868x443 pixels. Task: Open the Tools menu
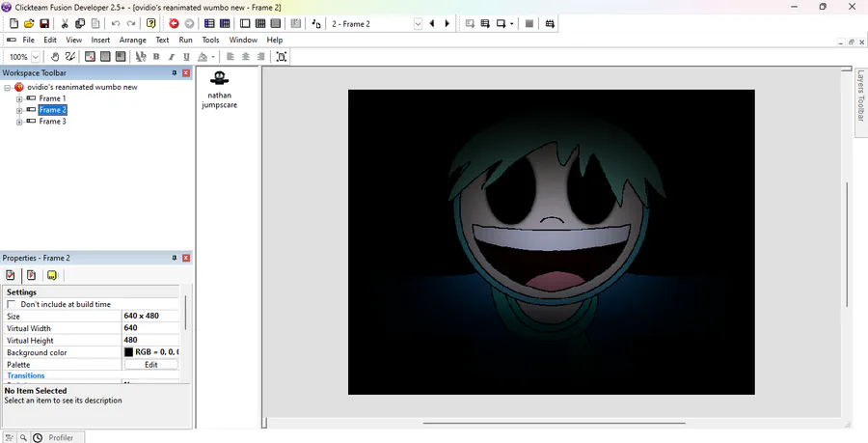click(x=210, y=40)
